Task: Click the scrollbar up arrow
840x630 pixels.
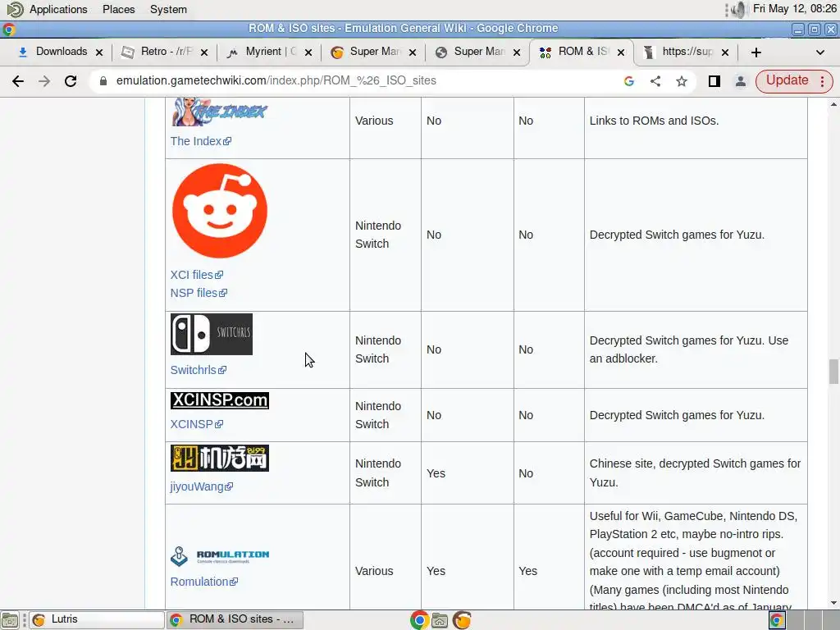Action: coord(833,104)
